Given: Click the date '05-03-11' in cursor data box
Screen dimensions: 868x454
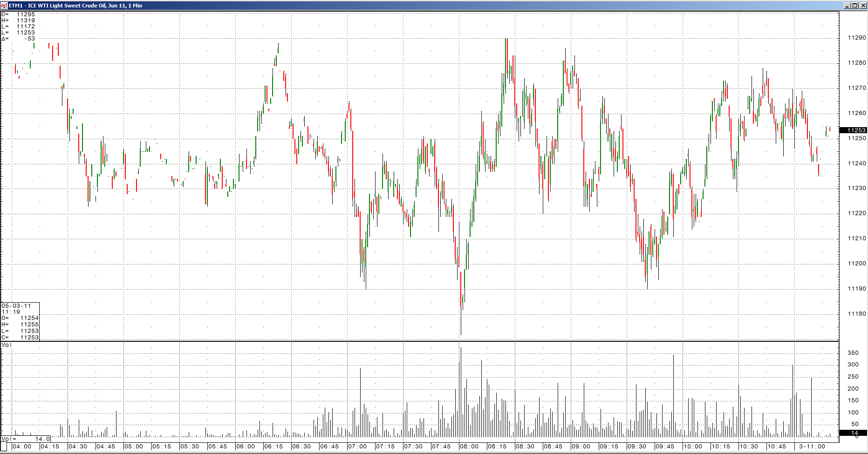Looking at the screenshot, I should (16, 306).
